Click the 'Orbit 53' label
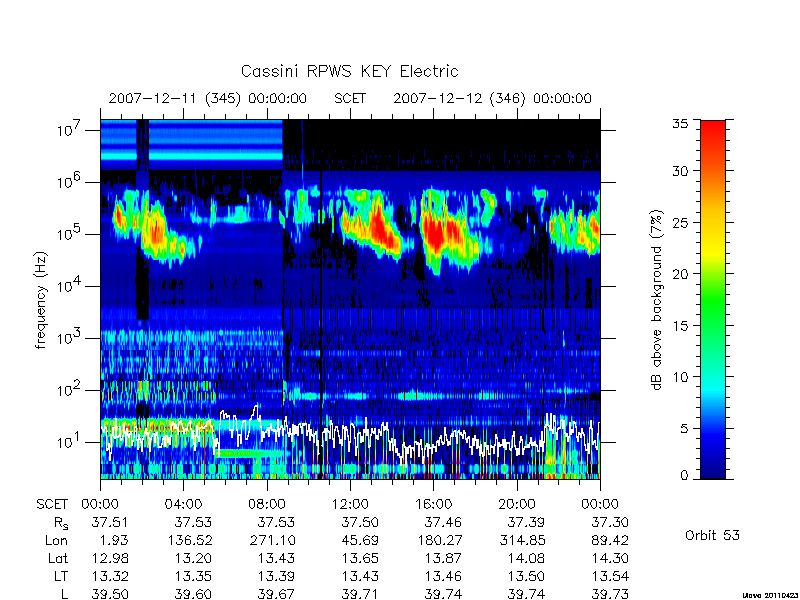 [712, 535]
